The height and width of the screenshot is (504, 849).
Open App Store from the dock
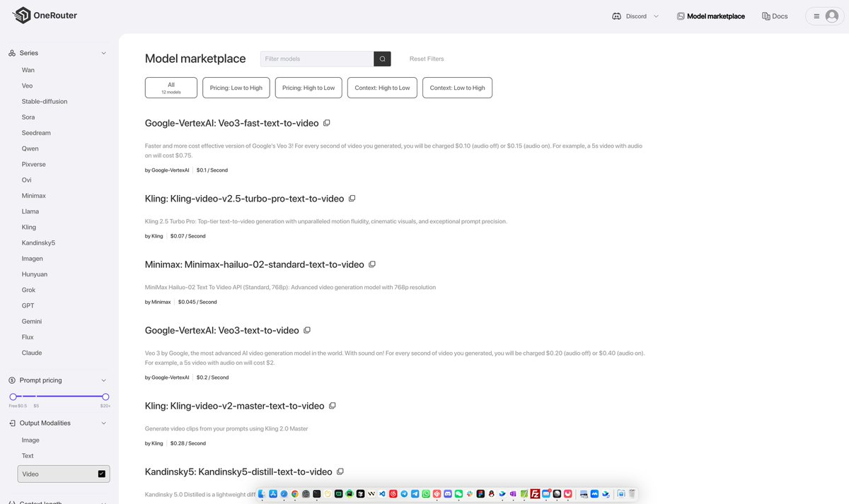click(x=273, y=493)
